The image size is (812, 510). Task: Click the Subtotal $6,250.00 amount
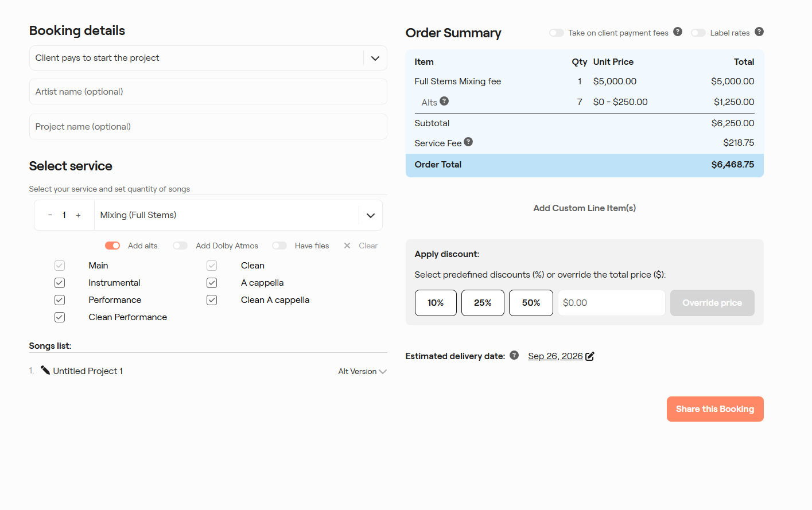coord(733,123)
